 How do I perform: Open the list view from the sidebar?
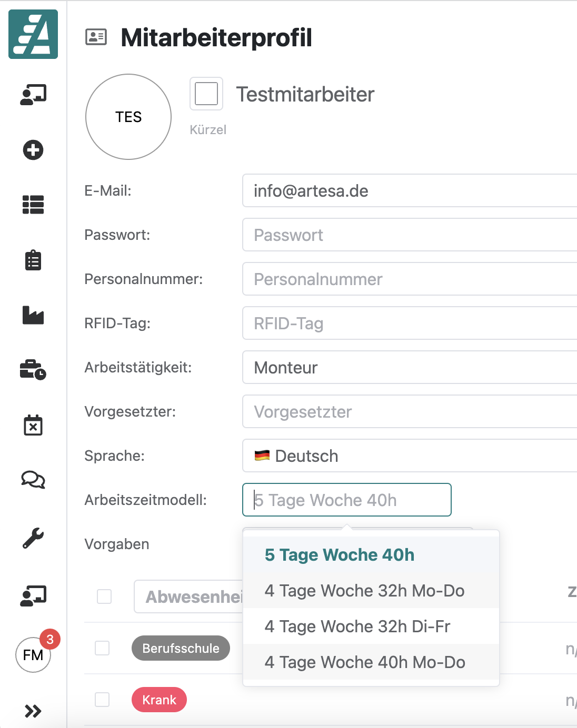33,206
